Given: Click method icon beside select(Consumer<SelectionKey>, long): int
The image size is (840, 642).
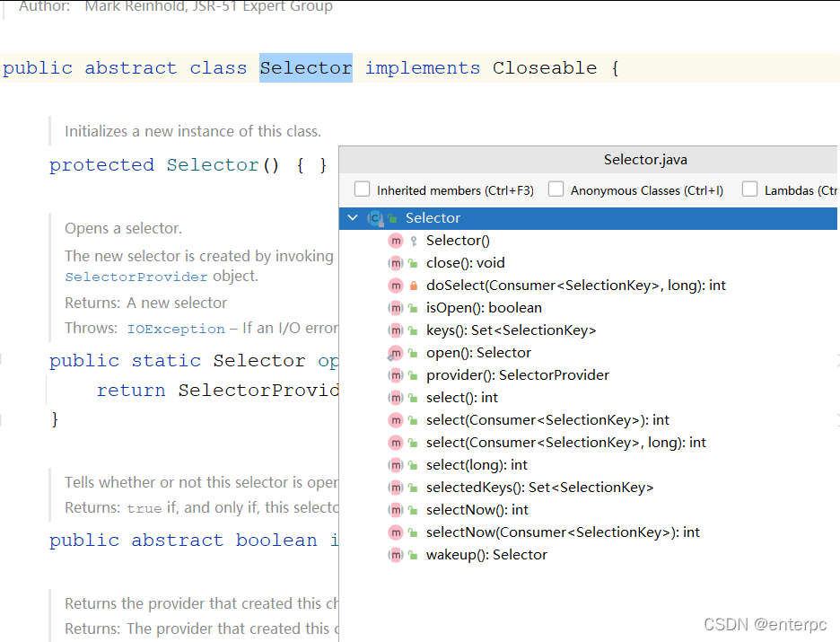Looking at the screenshot, I should (x=396, y=444).
